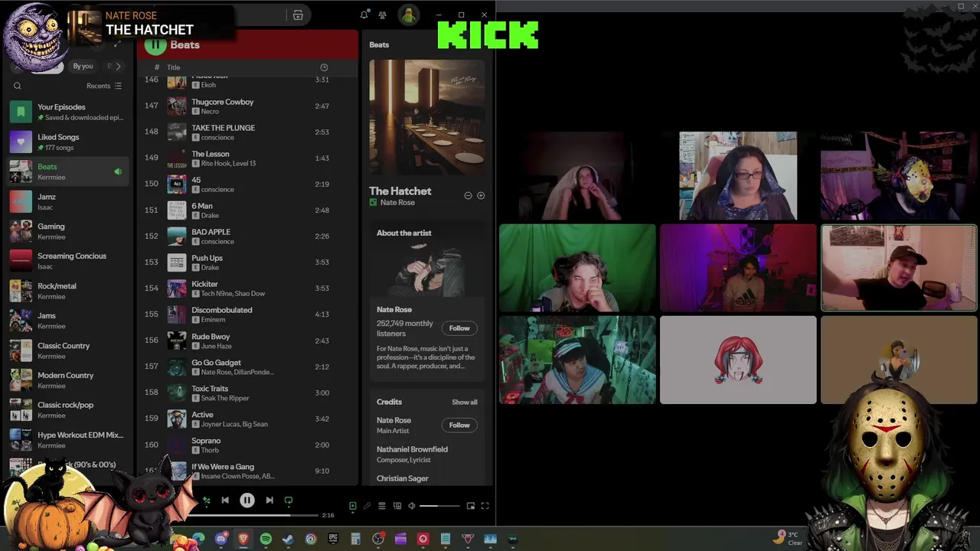The height and width of the screenshot is (551, 980).
Task: Search in Your Library magnifier icon
Action: tap(18, 86)
